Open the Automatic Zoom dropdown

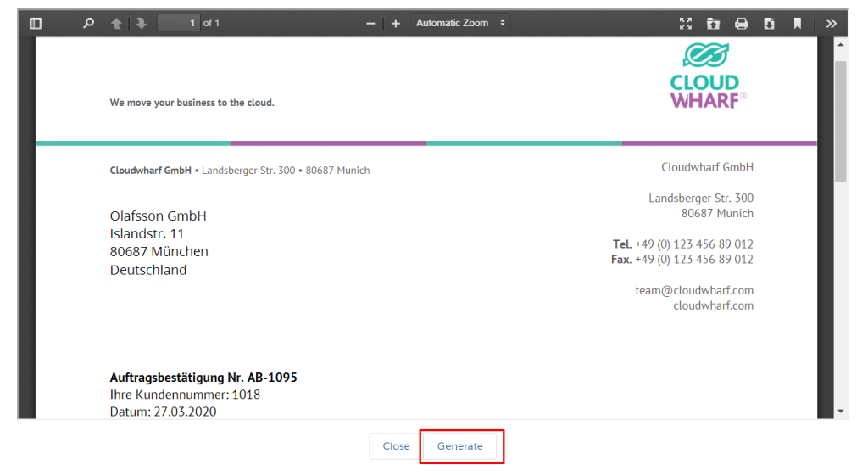click(x=461, y=24)
